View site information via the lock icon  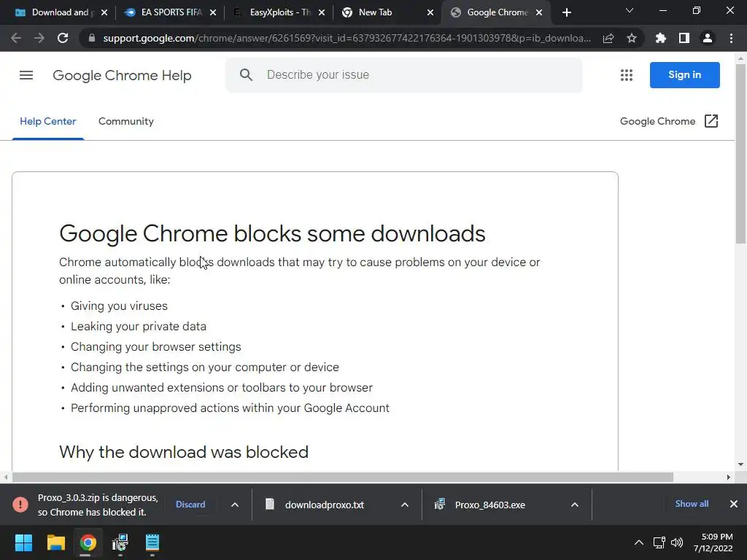92,38
